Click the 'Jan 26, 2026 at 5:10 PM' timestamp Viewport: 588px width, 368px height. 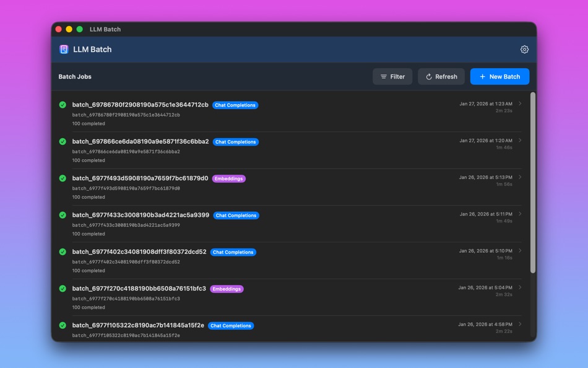coord(486,251)
